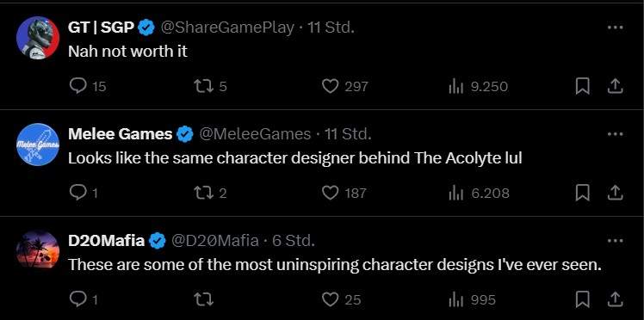Open the @ShareGamePlay profile handle

pyautogui.click(x=226, y=28)
